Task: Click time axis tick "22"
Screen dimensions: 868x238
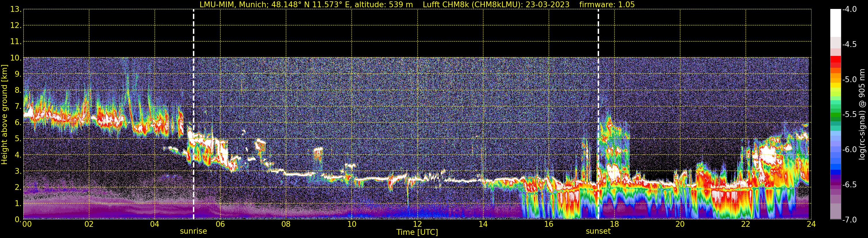Action: click(746, 224)
